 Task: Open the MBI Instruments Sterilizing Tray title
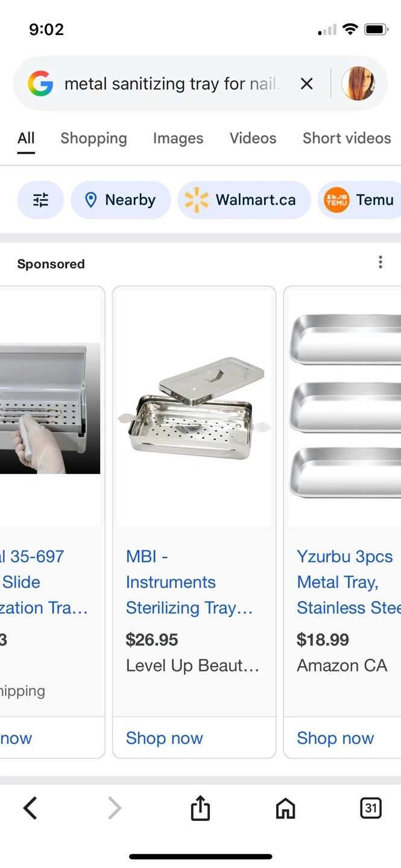coord(189,582)
